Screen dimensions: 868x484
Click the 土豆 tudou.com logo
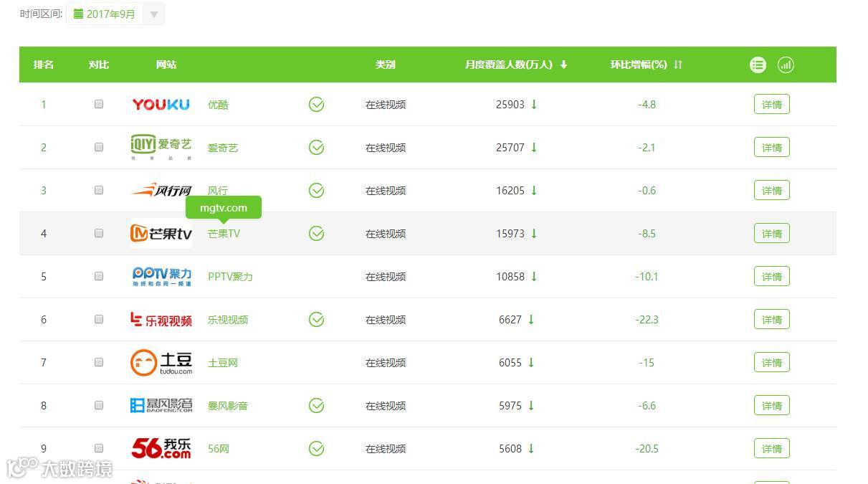[x=161, y=363]
